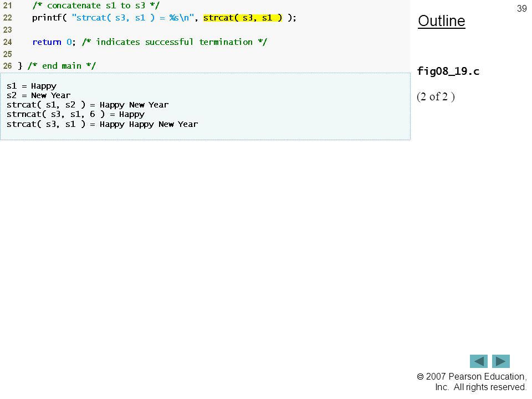The height and width of the screenshot is (399, 532).
Task: Select the fig08_19.c file name
Action: pyautogui.click(x=448, y=71)
